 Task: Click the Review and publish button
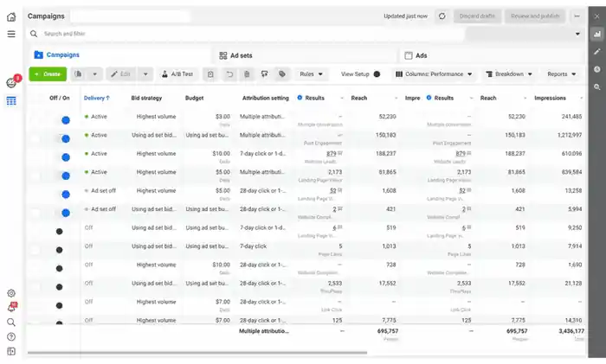[535, 16]
